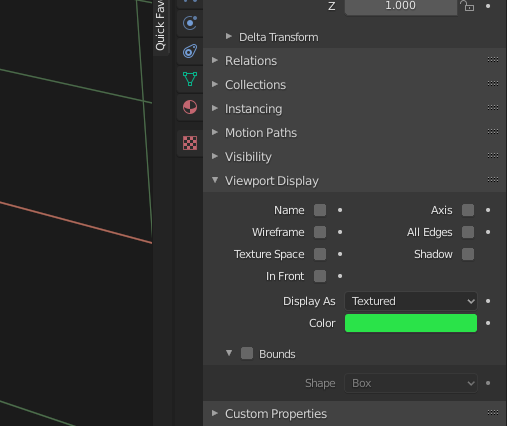Image resolution: width=507 pixels, height=426 pixels.
Task: Click animate dot beside In Front checkbox
Action: pos(340,276)
